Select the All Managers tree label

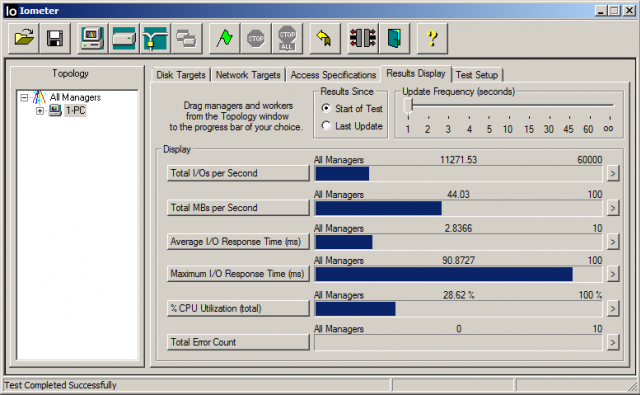click(75, 98)
